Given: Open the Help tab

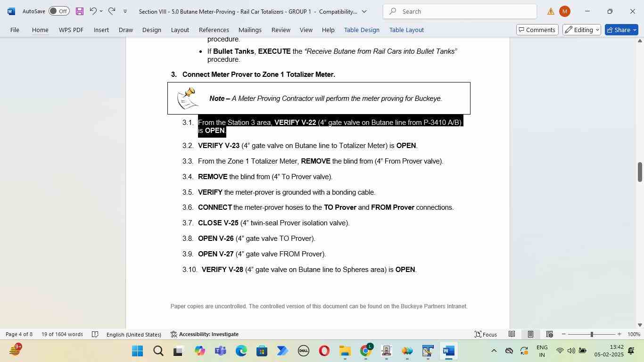Looking at the screenshot, I should coord(328,30).
